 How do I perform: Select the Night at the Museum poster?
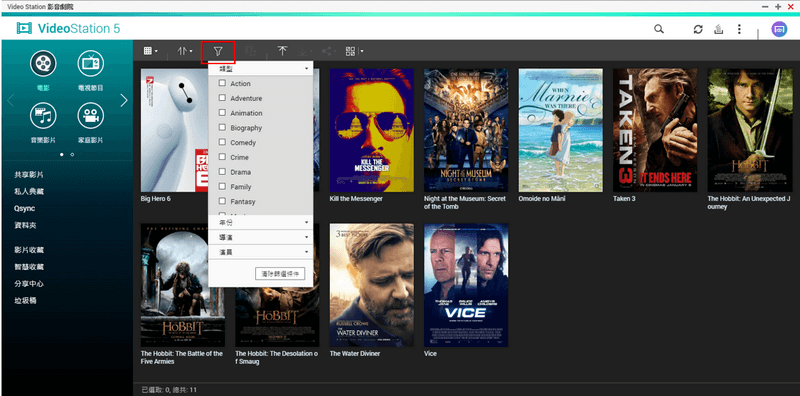tap(466, 130)
